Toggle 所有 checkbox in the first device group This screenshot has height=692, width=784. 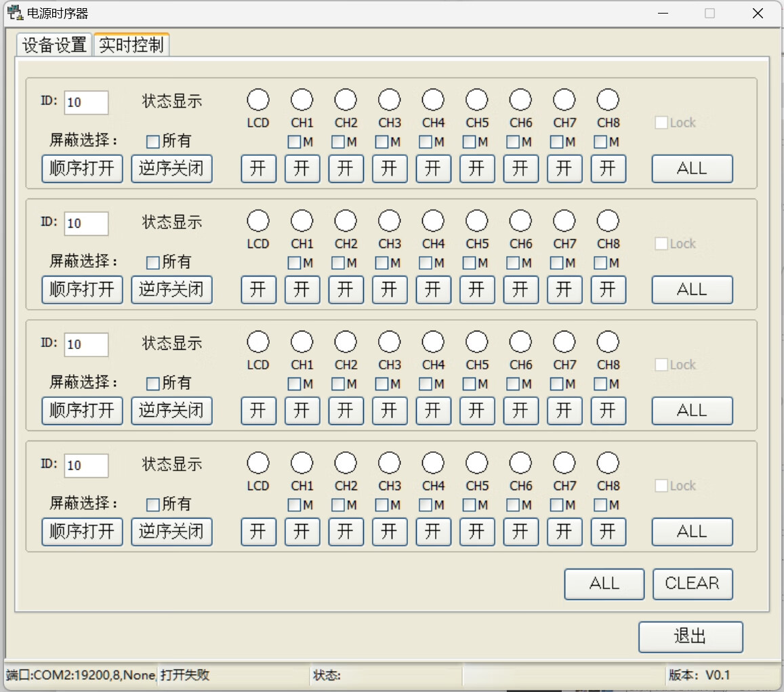pos(153,142)
